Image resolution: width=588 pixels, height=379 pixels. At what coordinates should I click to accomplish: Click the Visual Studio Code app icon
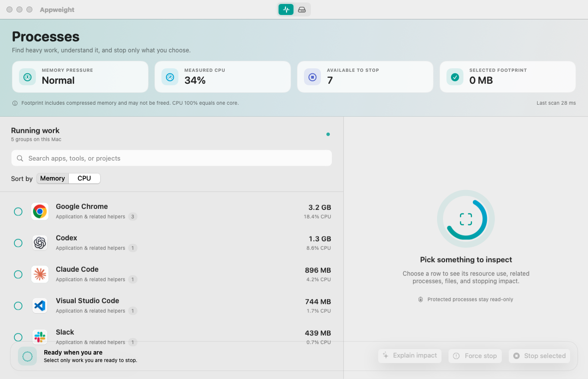pyautogui.click(x=40, y=306)
